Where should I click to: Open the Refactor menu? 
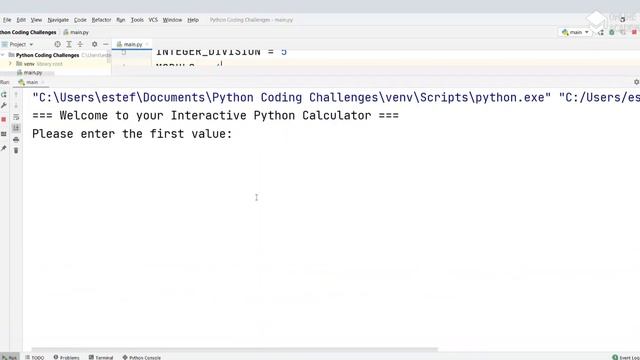101,20
